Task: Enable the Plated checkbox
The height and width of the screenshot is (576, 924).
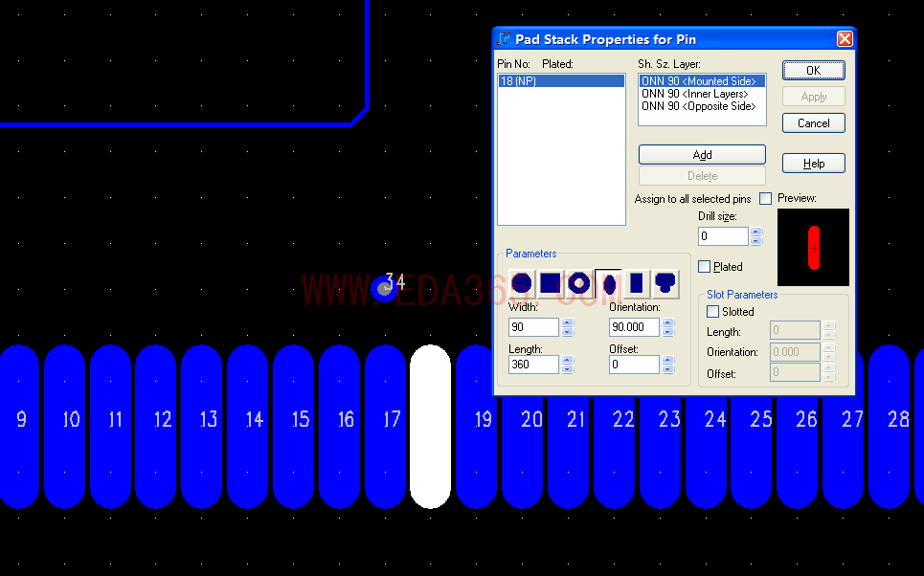Action: pos(704,267)
